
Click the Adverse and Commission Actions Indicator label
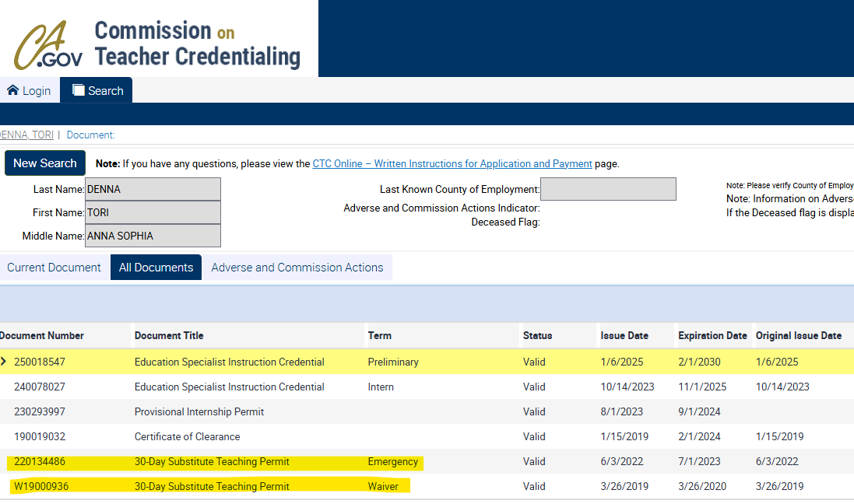pyautogui.click(x=441, y=208)
